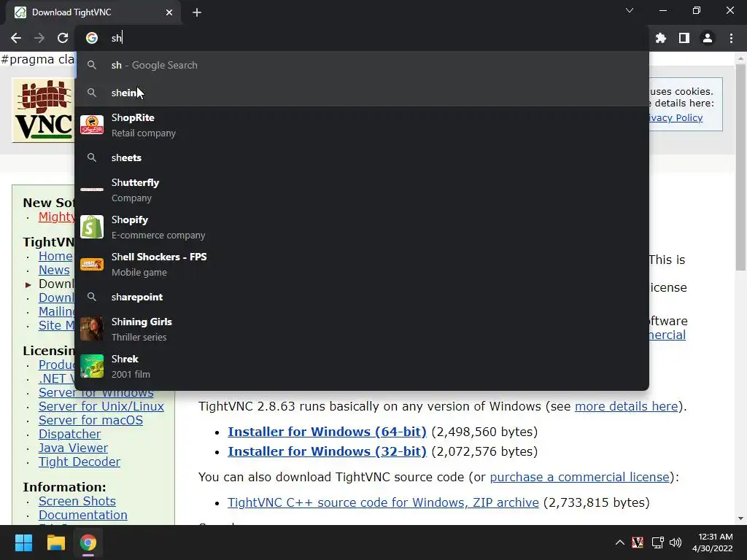Viewport: 747px width, 560px height.
Task: Open the Home link in the sidebar
Action: [x=55, y=256]
